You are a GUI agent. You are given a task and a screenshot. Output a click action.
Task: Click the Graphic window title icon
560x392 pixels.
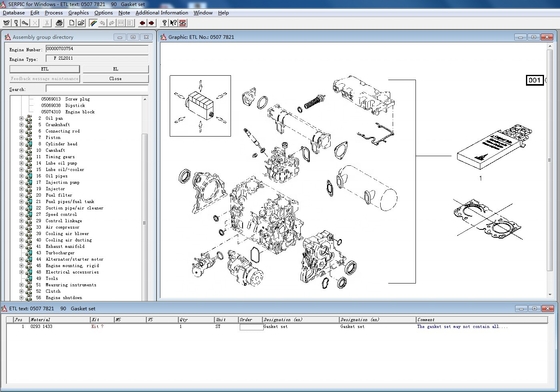pyautogui.click(x=163, y=37)
